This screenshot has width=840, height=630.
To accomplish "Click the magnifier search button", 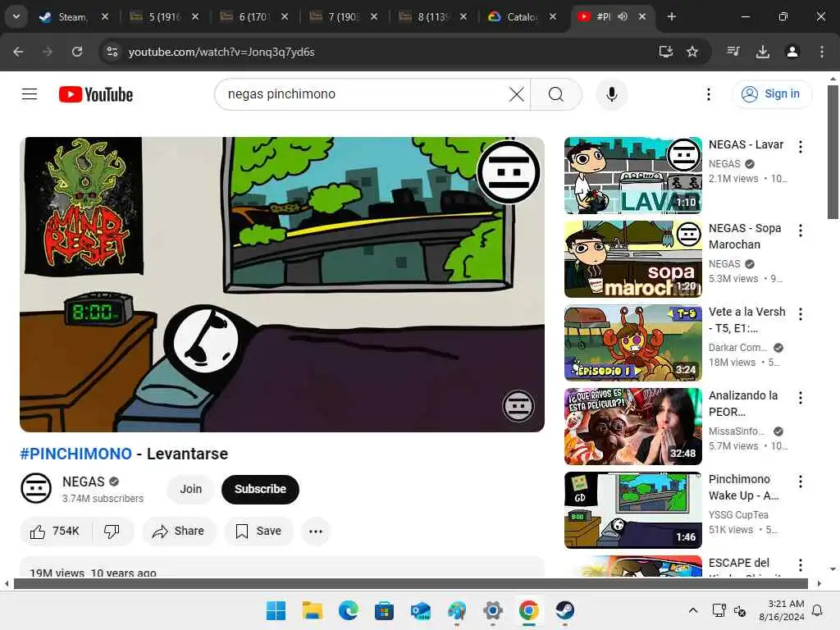I will pos(556,94).
